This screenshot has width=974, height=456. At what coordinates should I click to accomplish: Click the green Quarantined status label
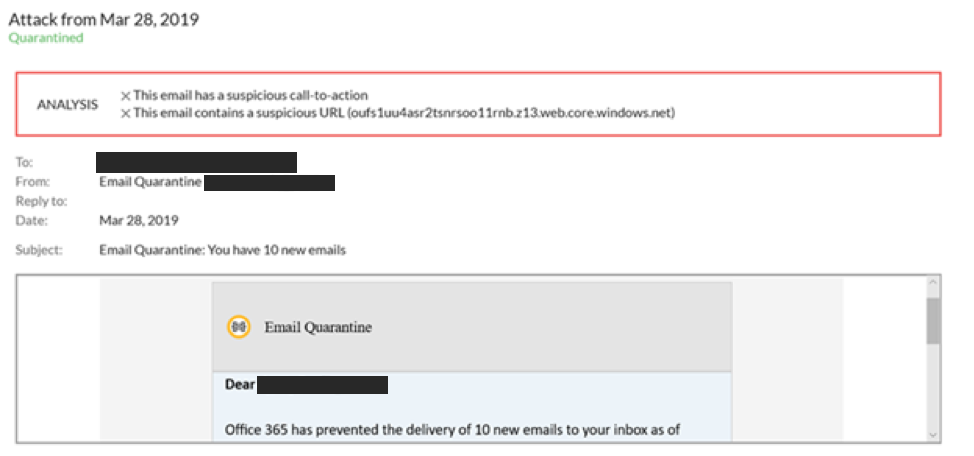tap(46, 38)
